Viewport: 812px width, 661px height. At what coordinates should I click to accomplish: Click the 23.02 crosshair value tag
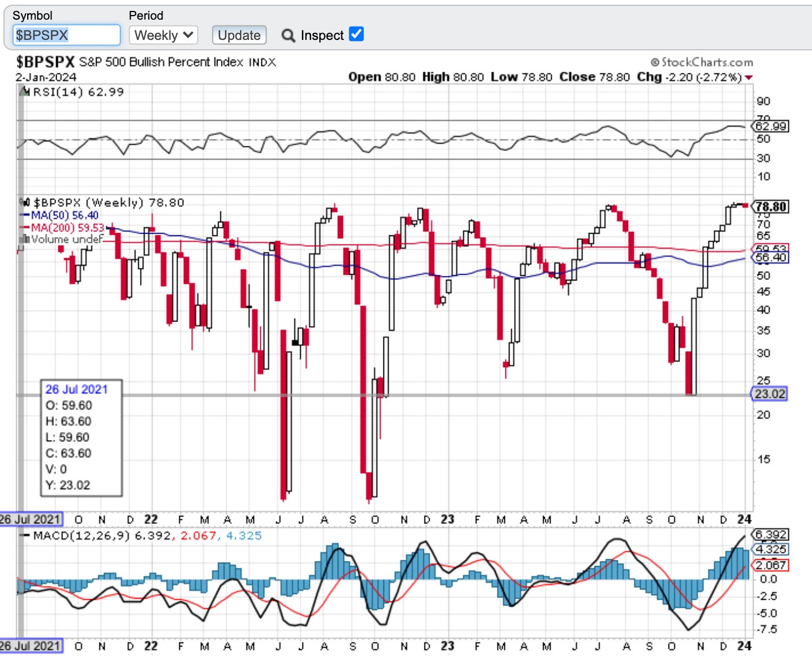(770, 394)
